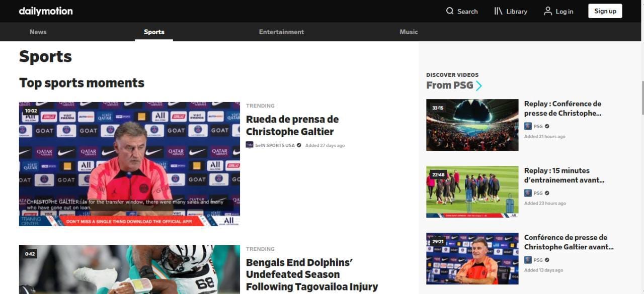Click the 0:42 duration badge
The height and width of the screenshot is (294, 644).
30,254
